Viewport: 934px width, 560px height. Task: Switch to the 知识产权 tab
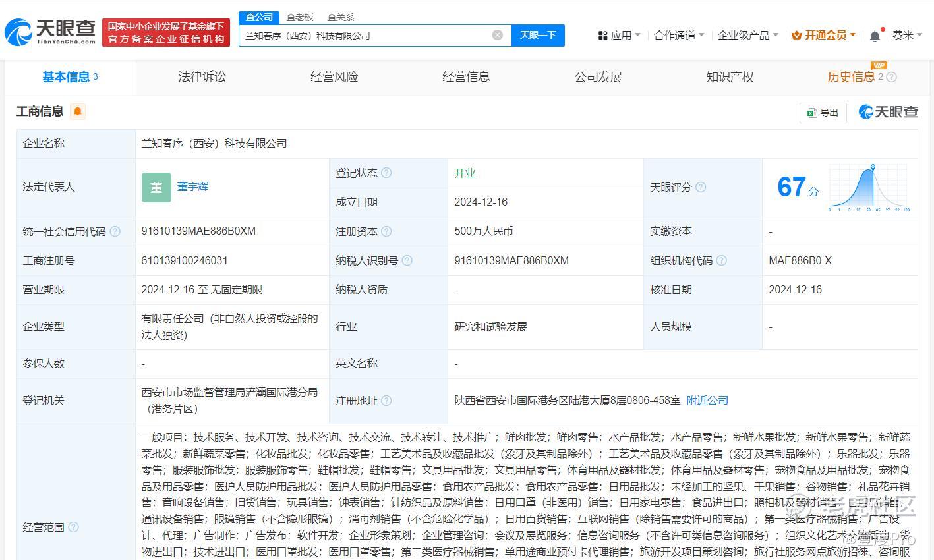pos(729,77)
